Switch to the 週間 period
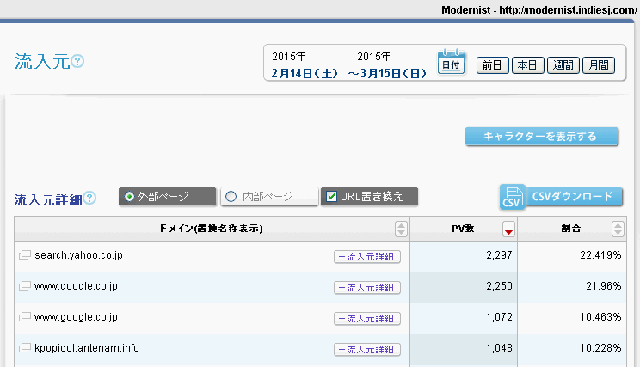Image resolution: width=640 pixels, height=367 pixels. click(563, 65)
